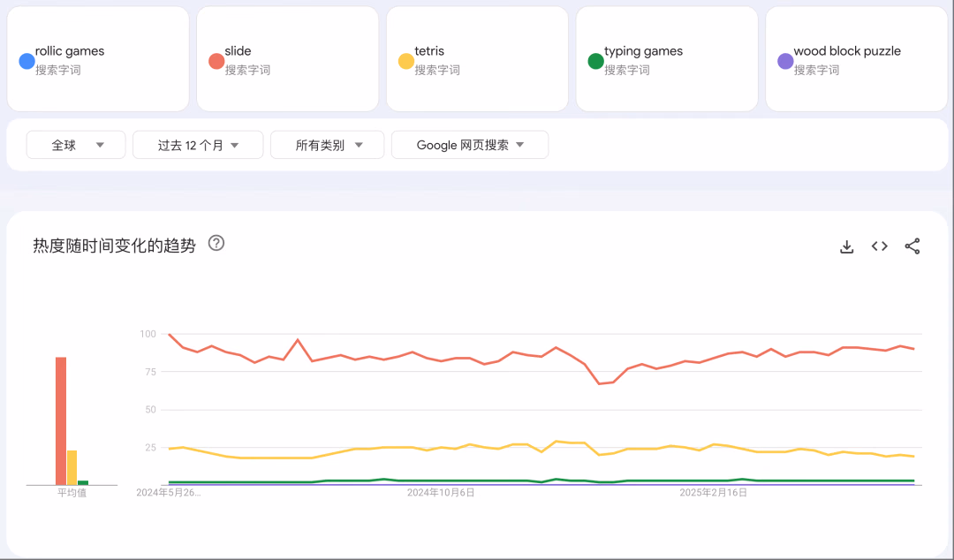Click the green dot for typing games
954x560 pixels.
click(x=595, y=61)
